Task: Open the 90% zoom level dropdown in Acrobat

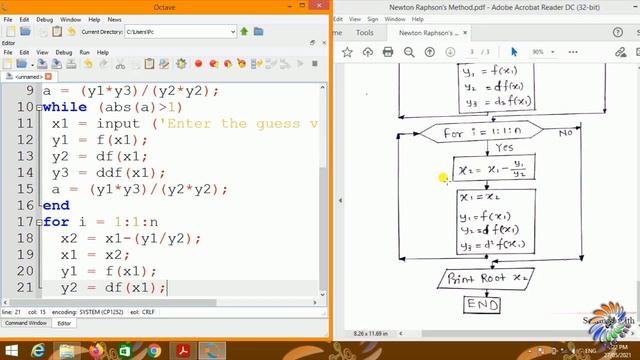Action: (553, 52)
